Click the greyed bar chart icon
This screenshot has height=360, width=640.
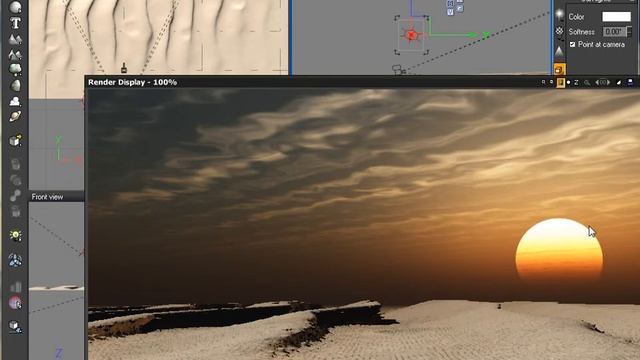[x=15, y=287]
